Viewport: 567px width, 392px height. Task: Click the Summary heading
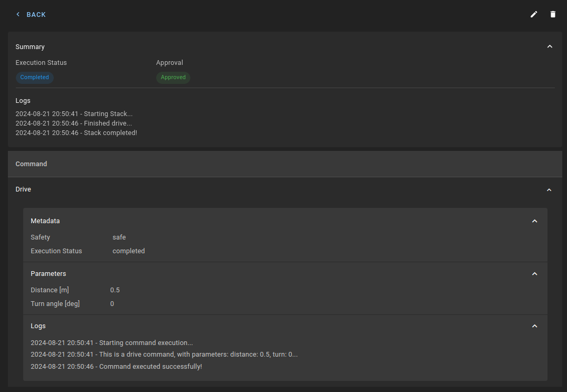coord(30,47)
